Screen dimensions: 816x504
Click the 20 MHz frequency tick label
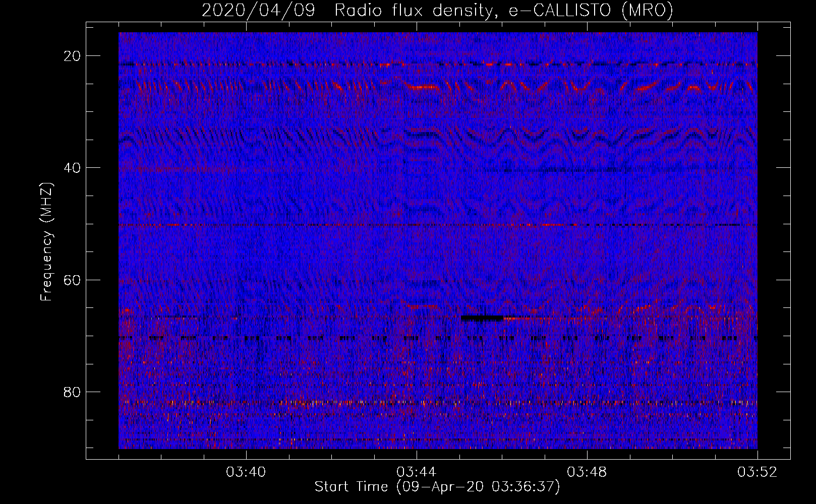(x=72, y=56)
